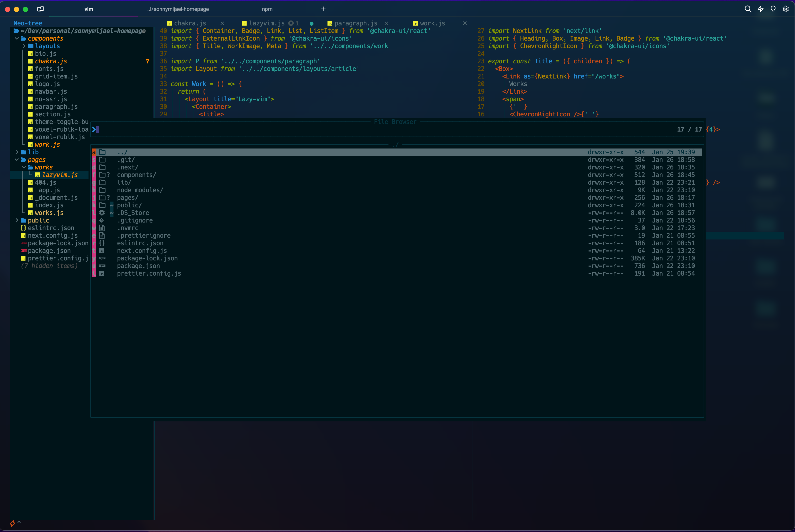Open next.config.js in Neo-tree
This screenshot has height=532, width=795.
click(53, 235)
